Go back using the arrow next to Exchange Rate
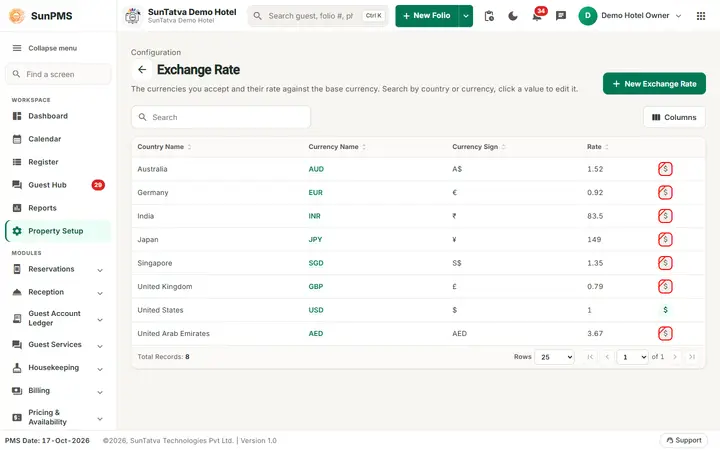 [x=142, y=70]
